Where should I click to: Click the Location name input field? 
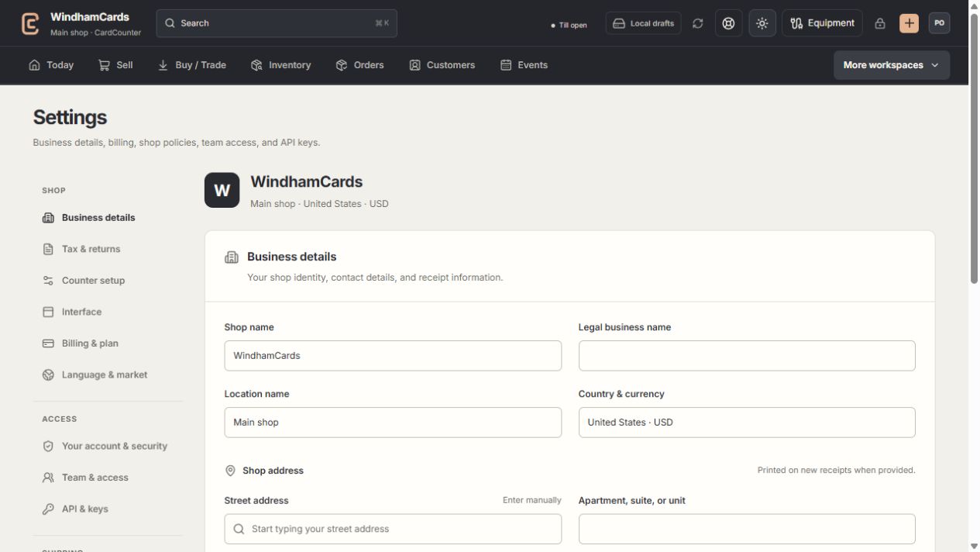pyautogui.click(x=393, y=423)
